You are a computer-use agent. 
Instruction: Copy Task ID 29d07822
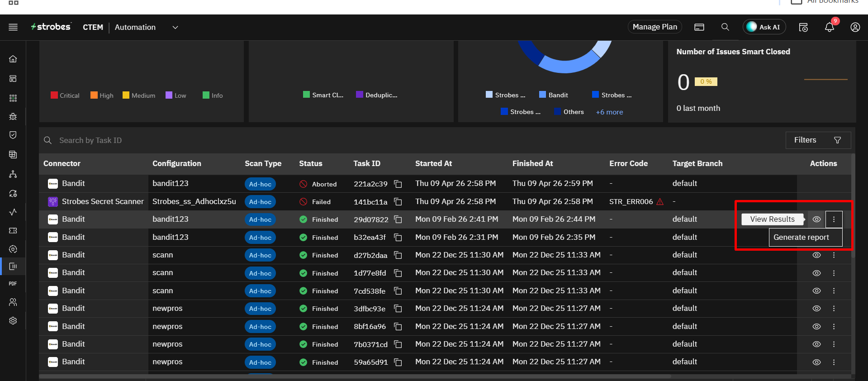tap(398, 219)
